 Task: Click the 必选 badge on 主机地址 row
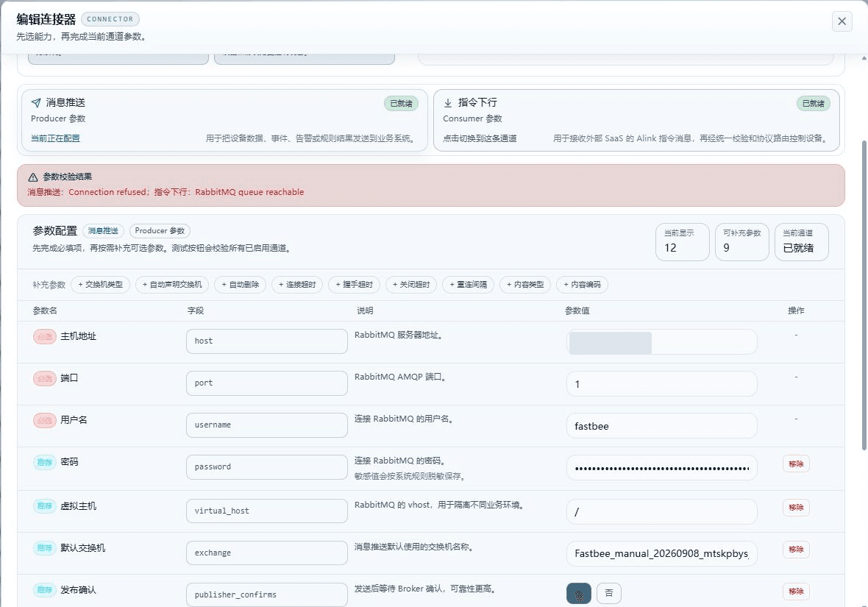[x=45, y=336]
